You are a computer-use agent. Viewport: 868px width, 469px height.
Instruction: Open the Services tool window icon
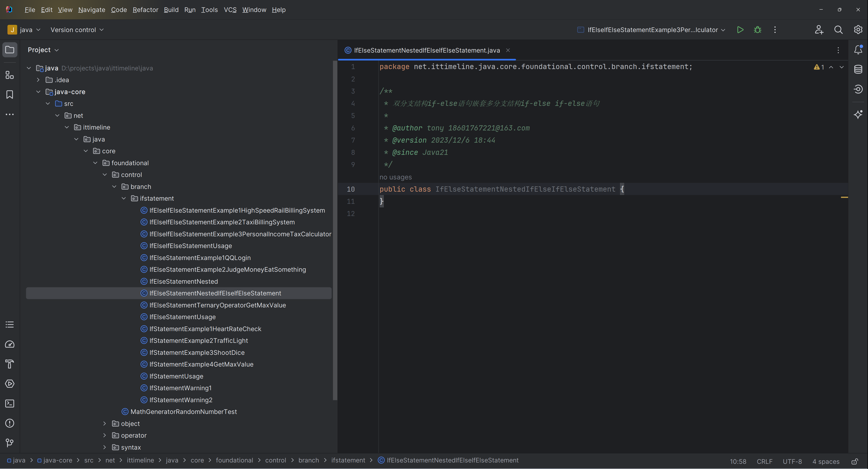pos(10,384)
